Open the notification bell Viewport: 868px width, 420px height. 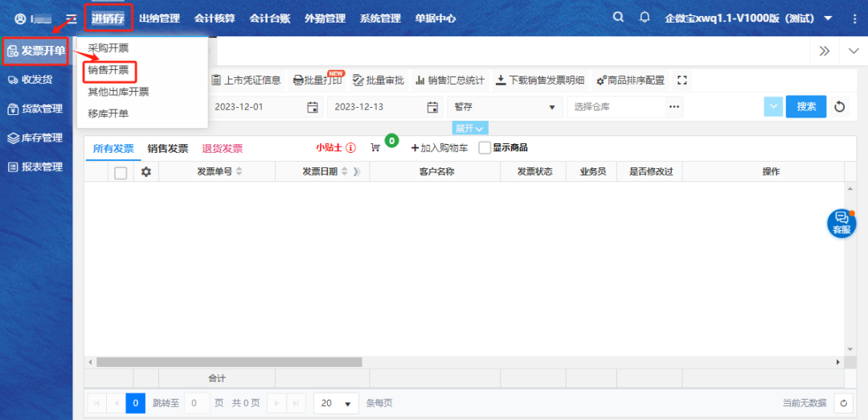(x=645, y=17)
